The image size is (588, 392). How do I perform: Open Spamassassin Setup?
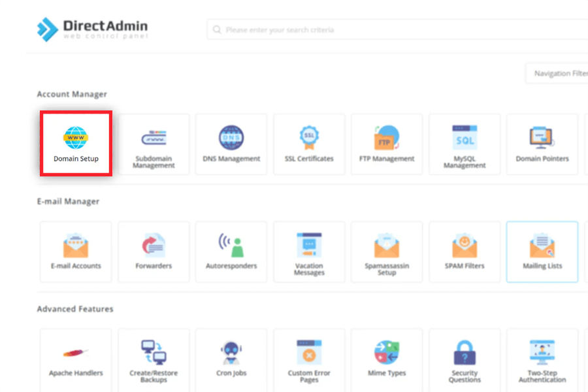click(x=387, y=252)
